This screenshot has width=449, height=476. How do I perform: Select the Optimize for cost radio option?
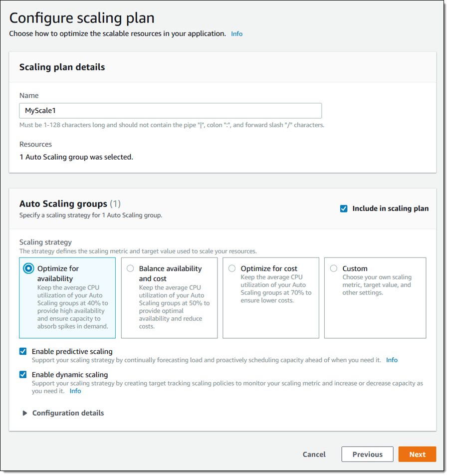click(232, 268)
